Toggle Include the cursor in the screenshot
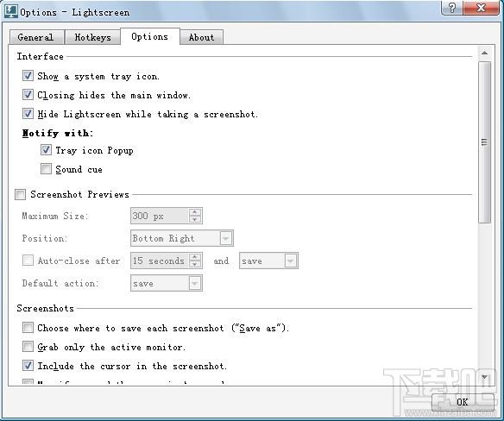The height and width of the screenshot is (421, 504). [28, 366]
